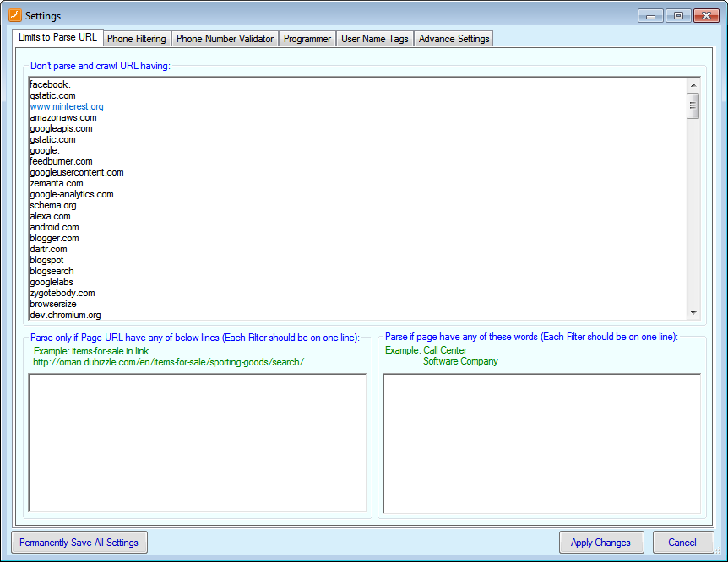Click inside the page words filter text box
Image resolution: width=728 pixels, height=562 pixels.
pyautogui.click(x=541, y=443)
